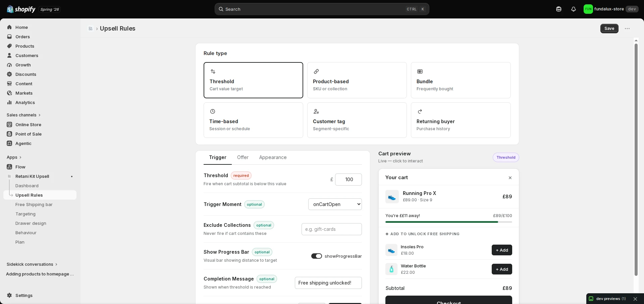Click the free shipping progress bar

448,222
